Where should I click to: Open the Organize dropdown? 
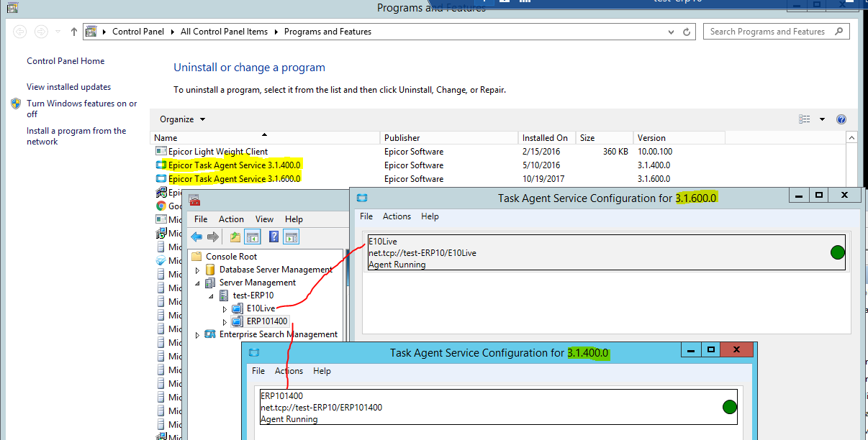pos(183,119)
